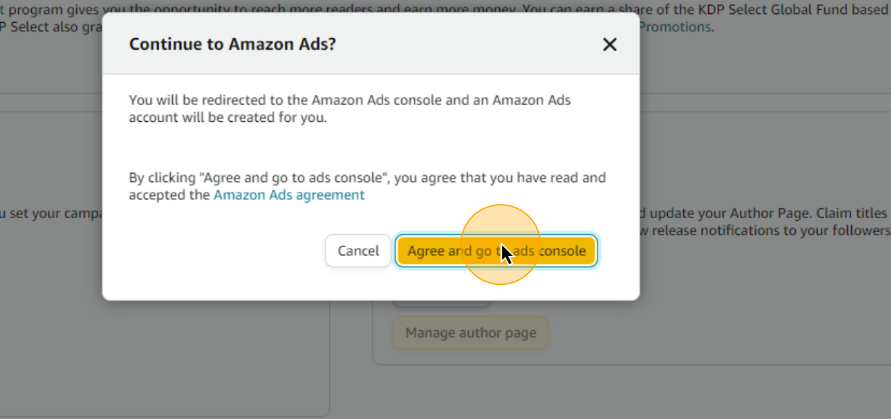
Task: Click the P Select also text at top left
Action: coord(51,27)
